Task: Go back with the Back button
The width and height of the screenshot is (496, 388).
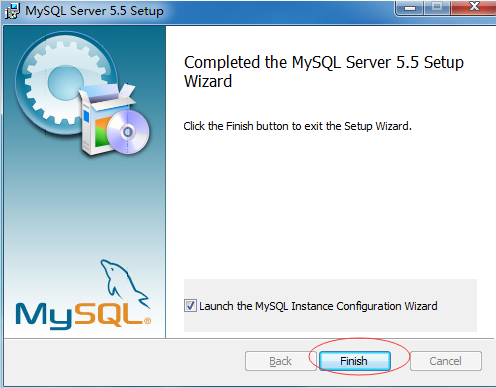Action: [280, 361]
